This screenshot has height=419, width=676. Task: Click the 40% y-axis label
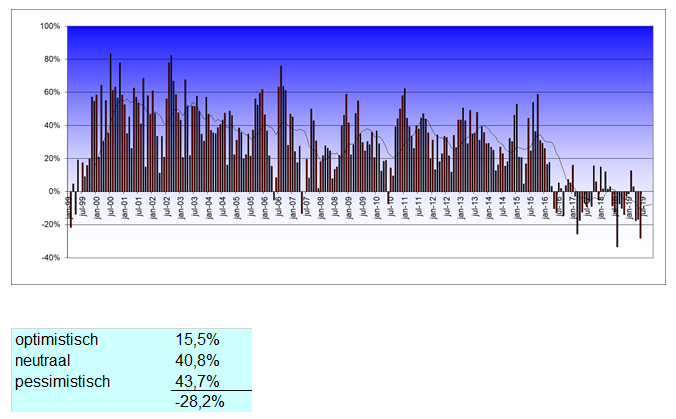(x=52, y=125)
